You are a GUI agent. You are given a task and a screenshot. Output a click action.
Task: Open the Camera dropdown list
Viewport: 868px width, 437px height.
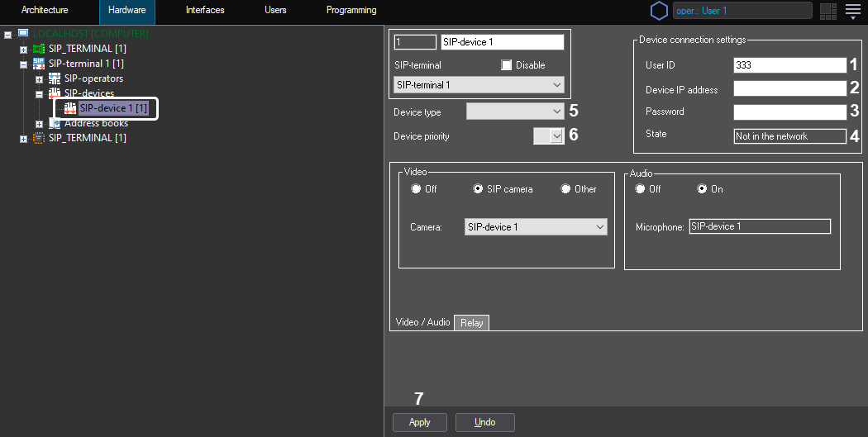coord(535,227)
